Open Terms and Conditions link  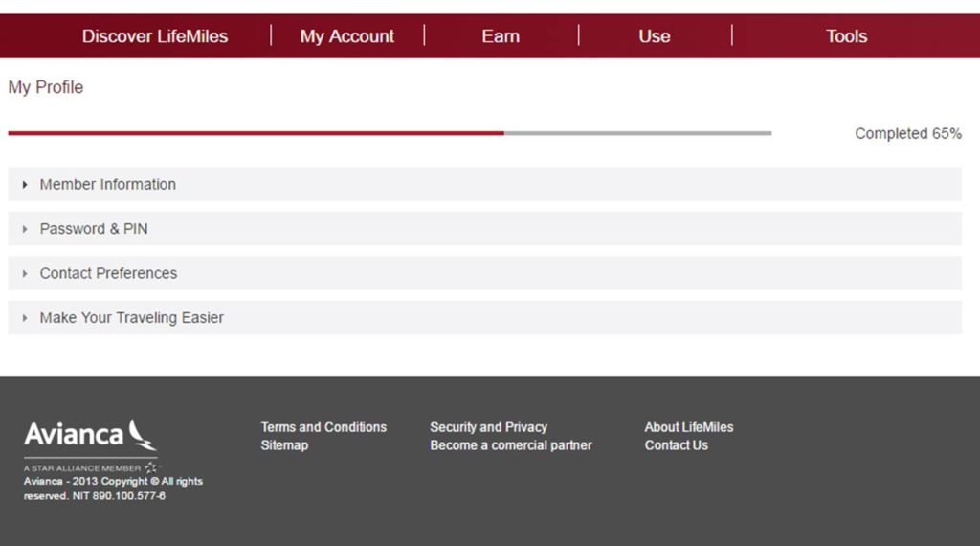[x=323, y=427]
